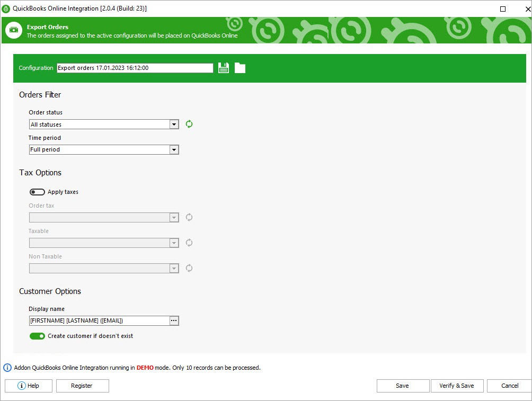This screenshot has width=532, height=401.
Task: Open the Display name template editor
Action: point(174,320)
